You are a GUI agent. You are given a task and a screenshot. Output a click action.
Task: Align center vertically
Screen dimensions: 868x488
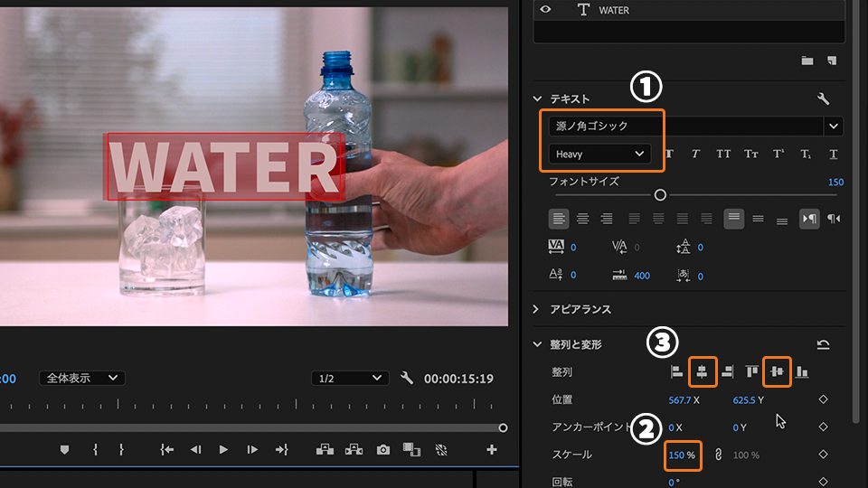pyautogui.click(x=777, y=371)
